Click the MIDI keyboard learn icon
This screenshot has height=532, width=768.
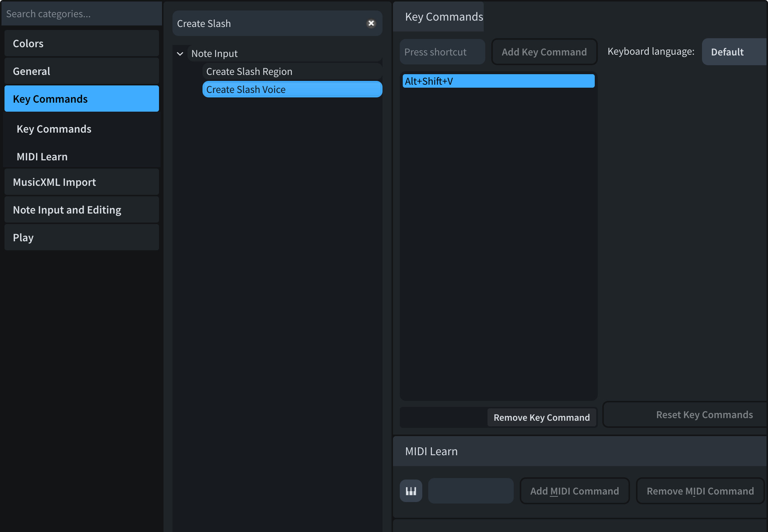pyautogui.click(x=411, y=491)
